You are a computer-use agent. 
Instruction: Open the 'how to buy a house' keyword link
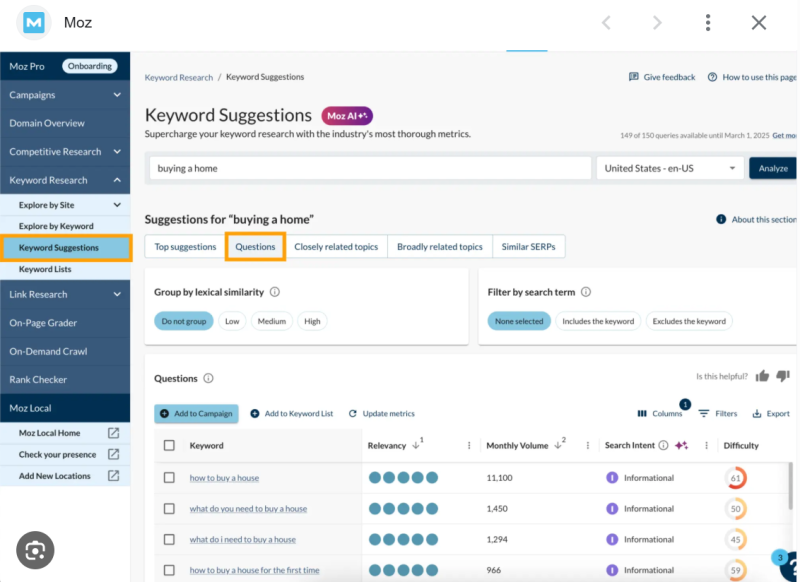click(x=224, y=478)
